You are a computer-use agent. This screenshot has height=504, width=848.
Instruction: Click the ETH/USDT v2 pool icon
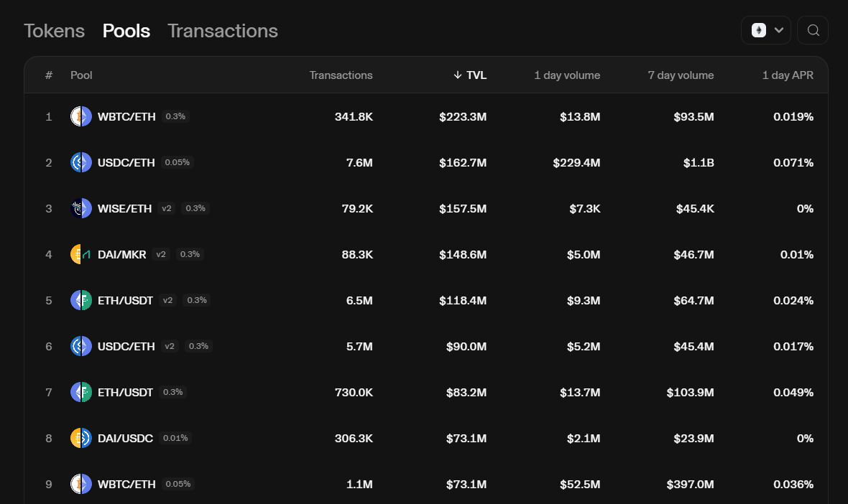coord(81,300)
